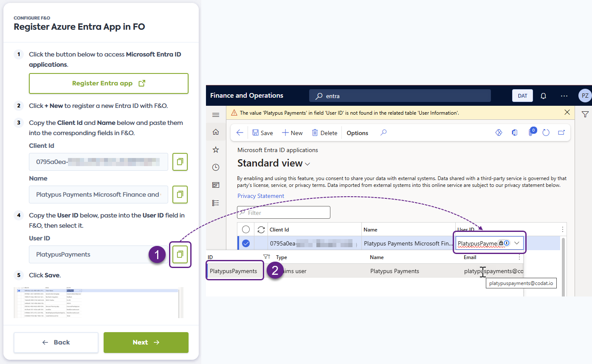
Task: Copy the Name field value
Action: click(180, 195)
